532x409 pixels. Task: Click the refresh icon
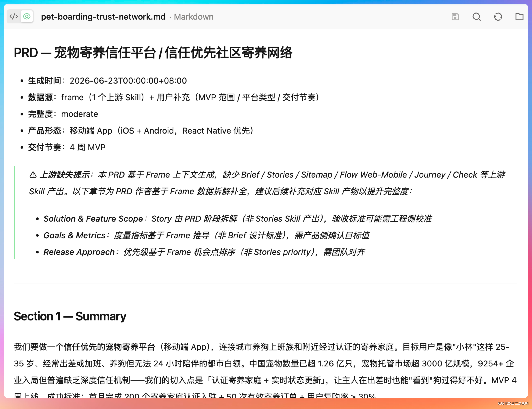(498, 17)
